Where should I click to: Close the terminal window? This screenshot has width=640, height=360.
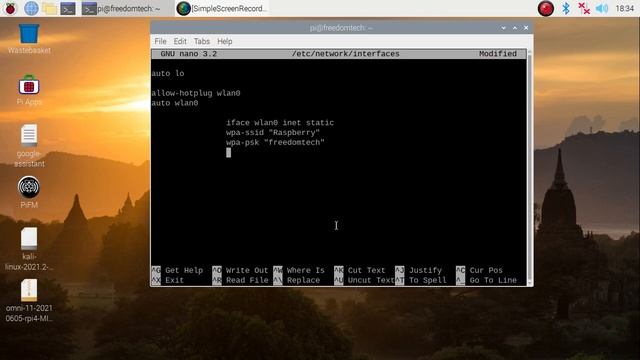click(526, 28)
